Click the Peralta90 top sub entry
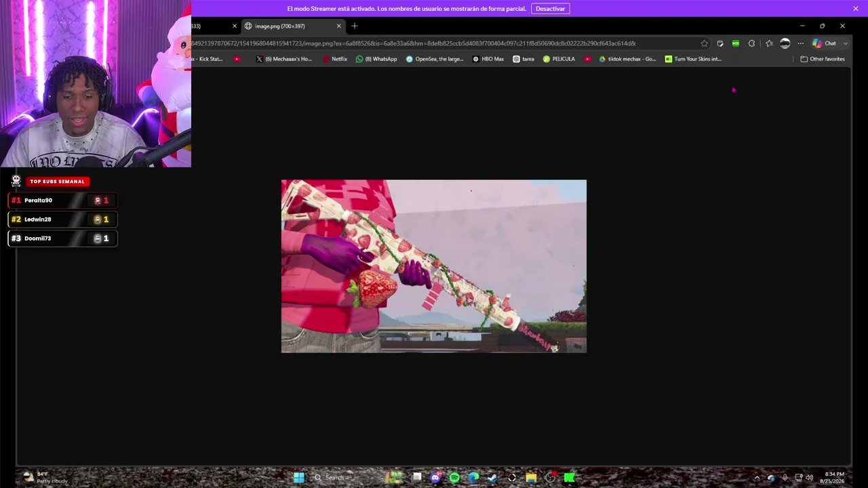This screenshot has height=488, width=868. (x=62, y=201)
